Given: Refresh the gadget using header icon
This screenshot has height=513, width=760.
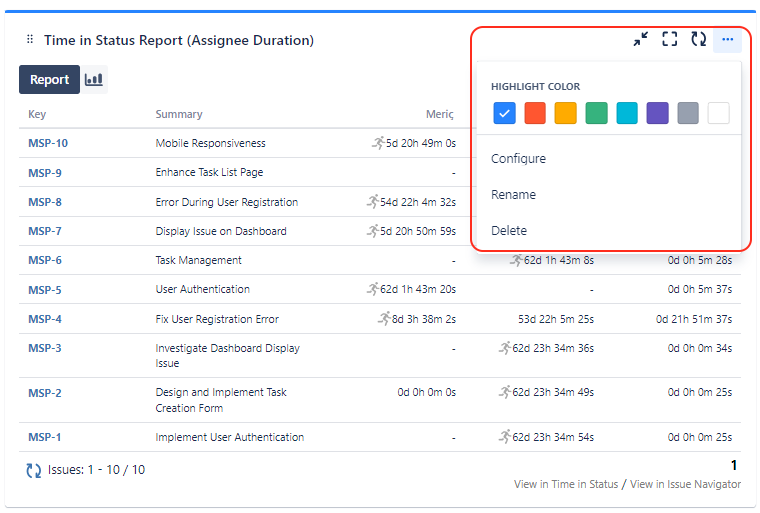Looking at the screenshot, I should pos(699,40).
